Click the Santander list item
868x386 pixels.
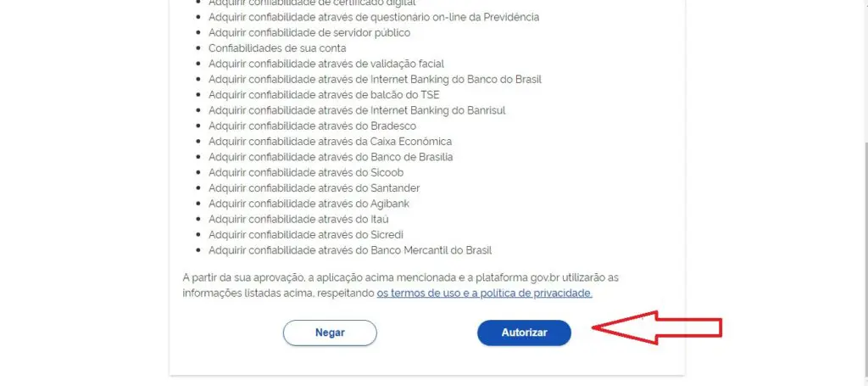click(x=314, y=187)
